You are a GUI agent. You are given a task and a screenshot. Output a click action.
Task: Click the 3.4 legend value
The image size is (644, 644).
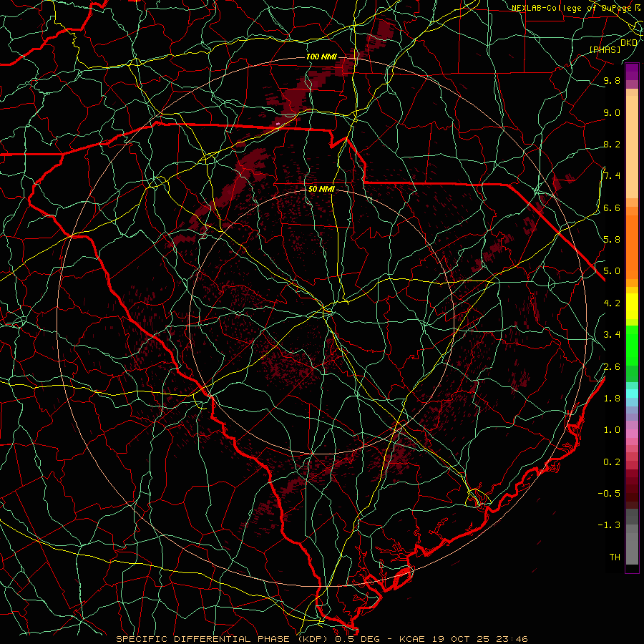[x=612, y=334]
